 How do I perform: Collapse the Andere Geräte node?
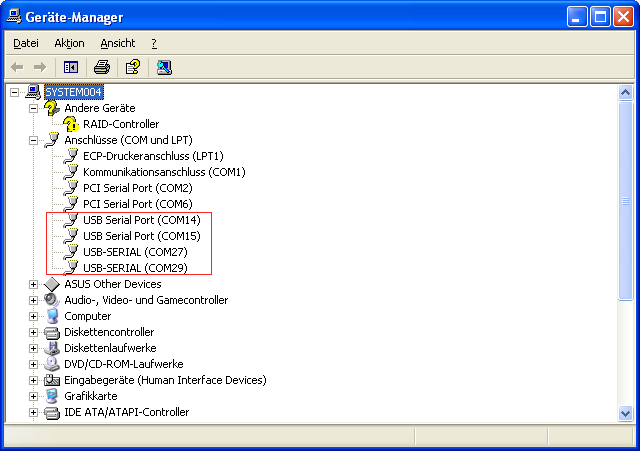tap(33, 108)
